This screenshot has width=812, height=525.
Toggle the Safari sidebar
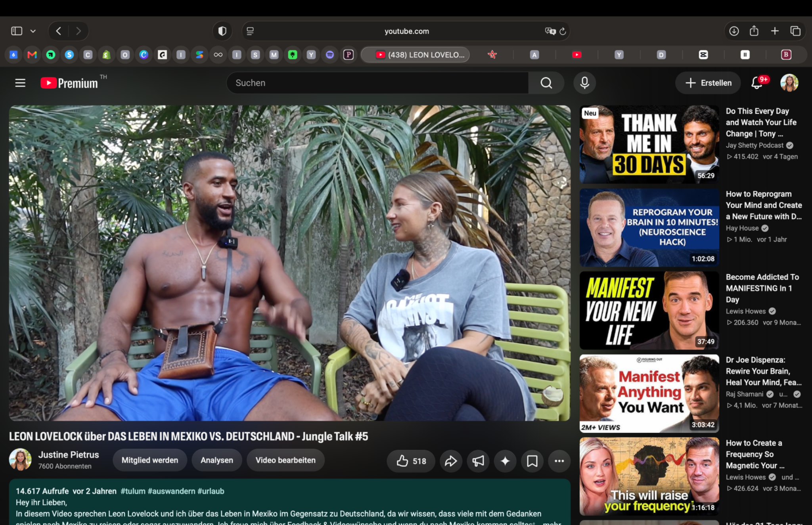pos(17,31)
